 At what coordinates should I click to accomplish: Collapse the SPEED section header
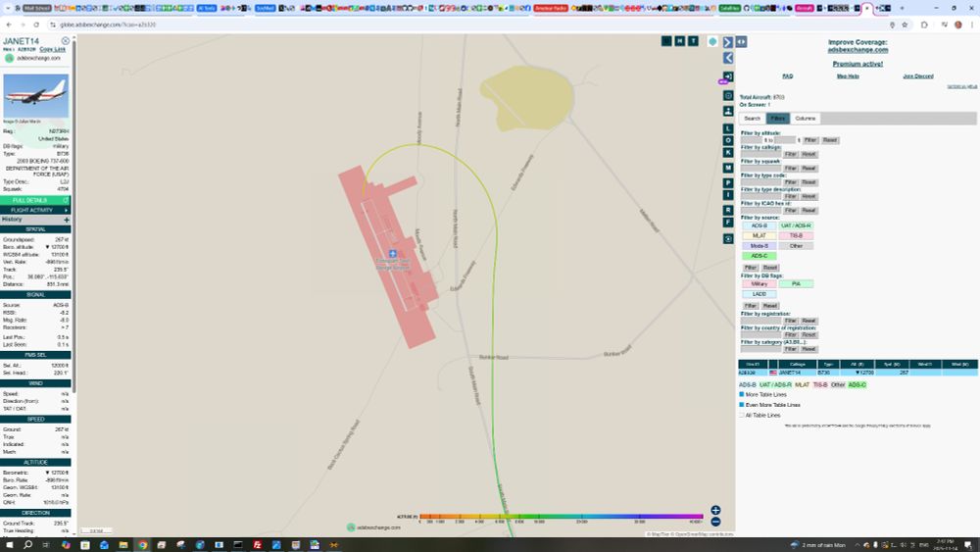[35, 419]
